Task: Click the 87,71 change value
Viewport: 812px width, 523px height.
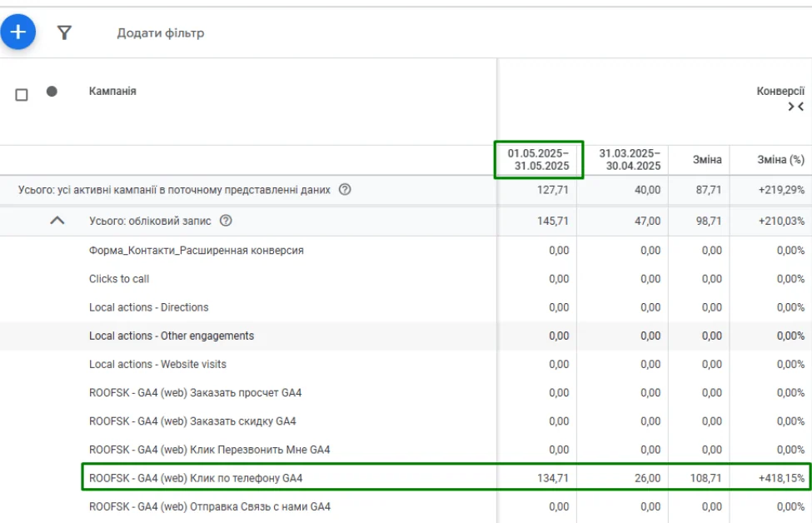Action: click(x=709, y=190)
